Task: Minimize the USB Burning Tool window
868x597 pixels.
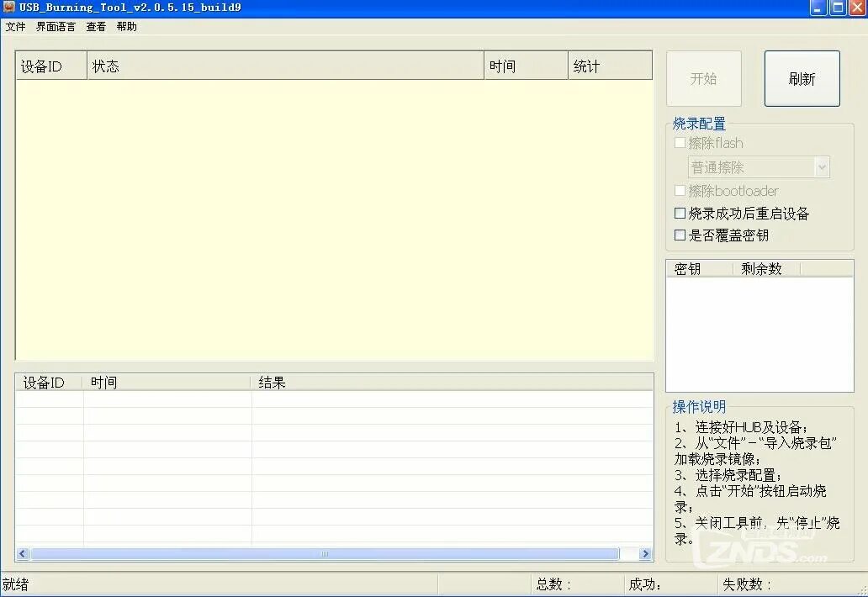Action: tap(818, 8)
